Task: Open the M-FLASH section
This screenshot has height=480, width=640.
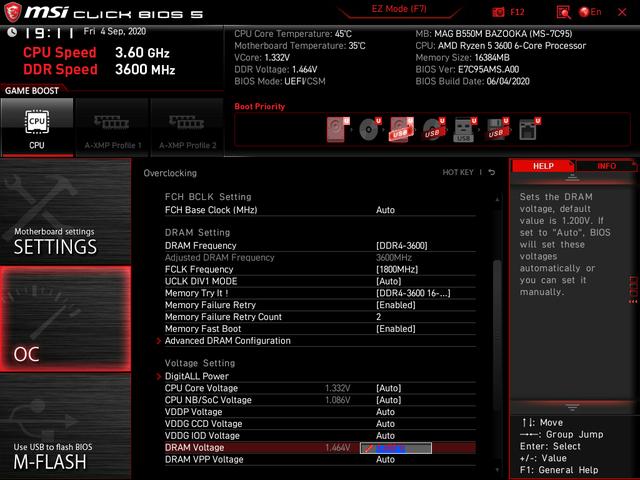Action: point(65,427)
